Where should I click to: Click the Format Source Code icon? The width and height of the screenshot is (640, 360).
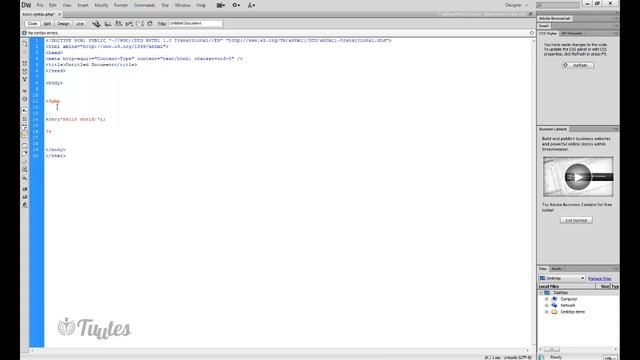click(x=24, y=205)
